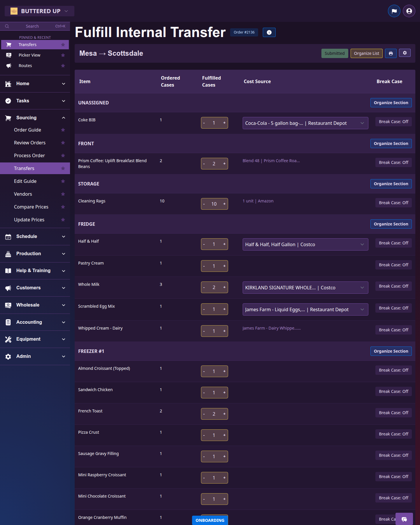This screenshot has height=525, width=420.
Task: Click the Buttered Up logo icon
Action: [x=14, y=11]
